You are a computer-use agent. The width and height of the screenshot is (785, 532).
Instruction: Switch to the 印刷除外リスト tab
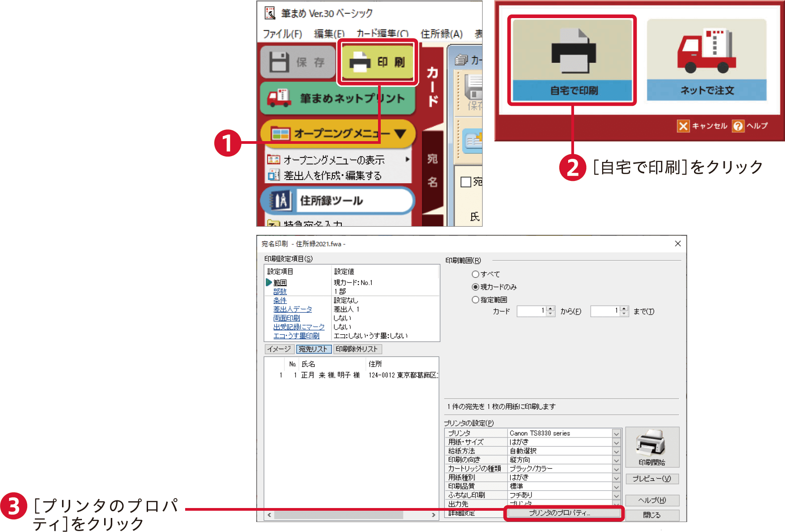357,349
